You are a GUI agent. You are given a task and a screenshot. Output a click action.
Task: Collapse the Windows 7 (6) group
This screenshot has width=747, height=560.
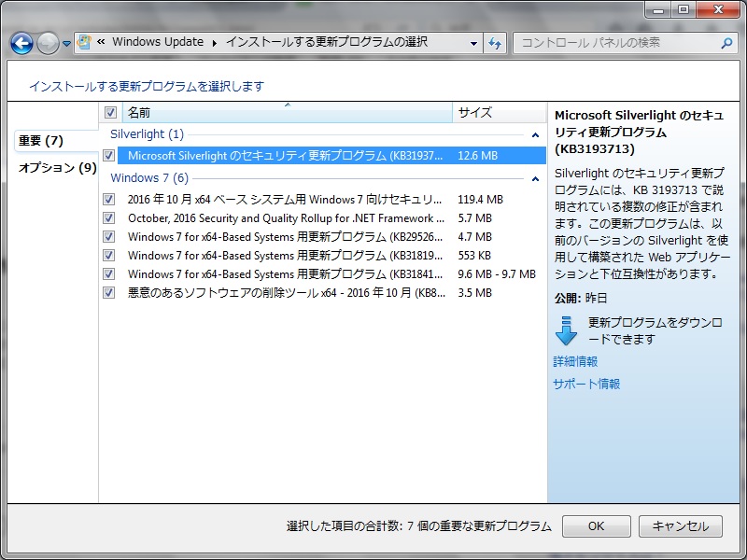[x=535, y=179]
